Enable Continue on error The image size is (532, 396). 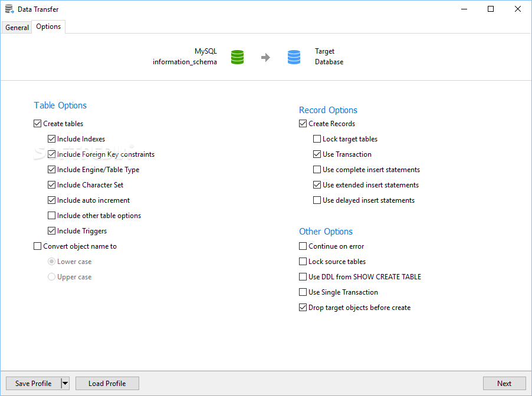pos(303,246)
